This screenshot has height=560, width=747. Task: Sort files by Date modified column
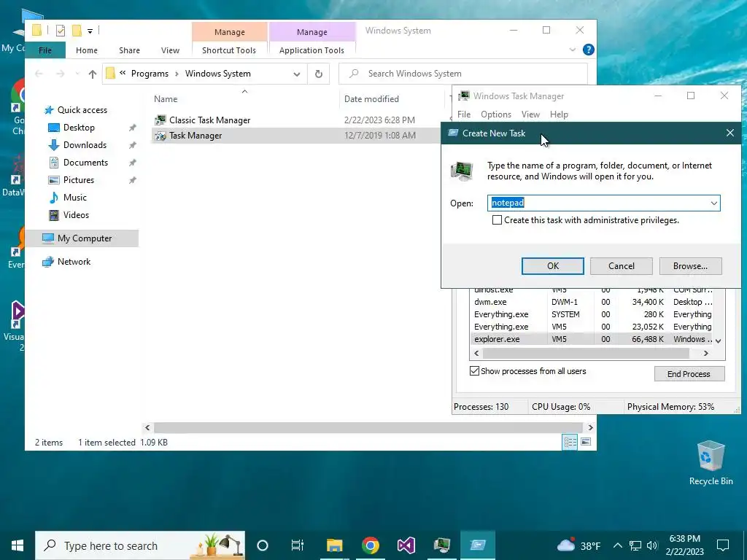[371, 99]
